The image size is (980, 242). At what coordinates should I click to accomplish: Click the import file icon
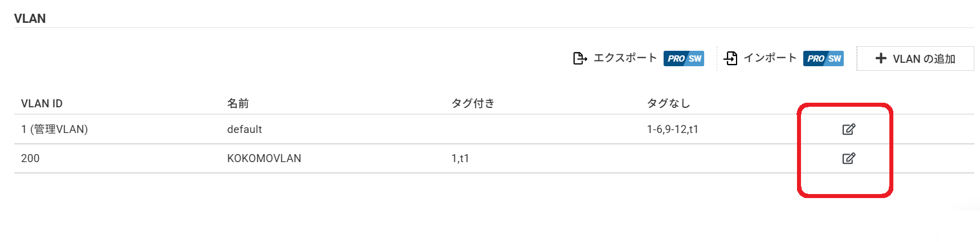click(x=730, y=58)
